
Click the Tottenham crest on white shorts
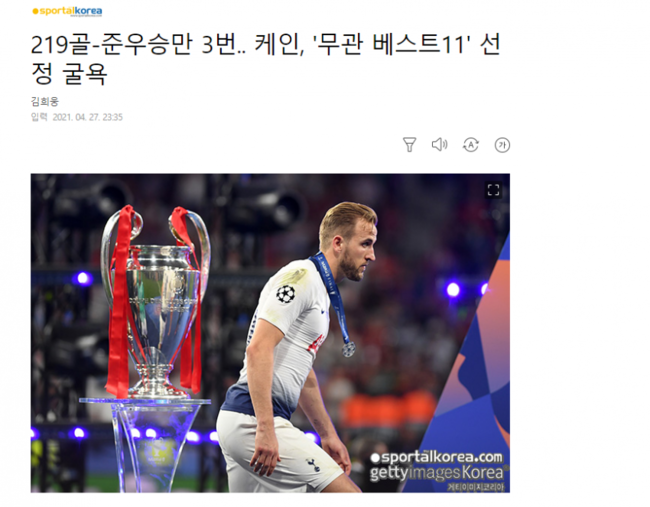pyautogui.click(x=313, y=465)
